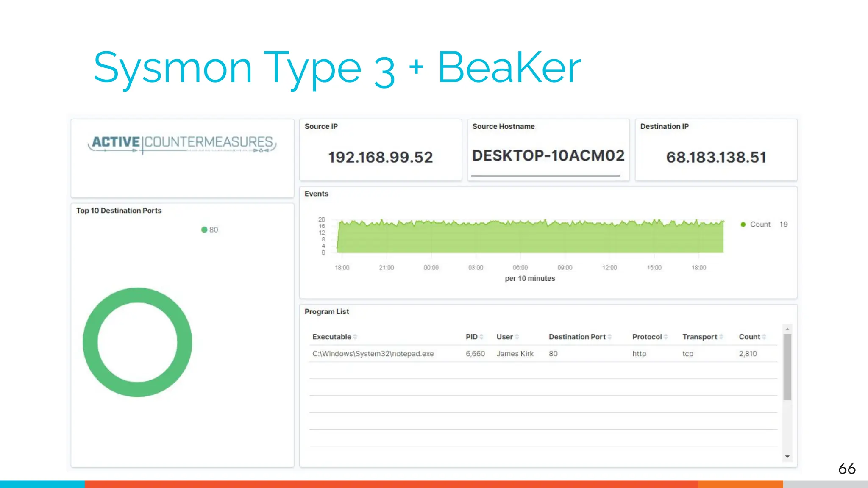
Task: Click the PID column header text
Action: tap(472, 337)
